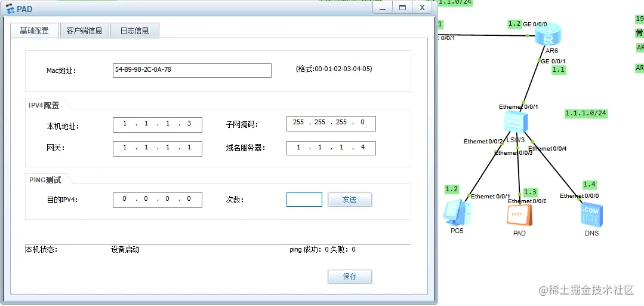
Task: Click the 格式:00-01-02-03-04-05 hint text
Action: [334, 69]
